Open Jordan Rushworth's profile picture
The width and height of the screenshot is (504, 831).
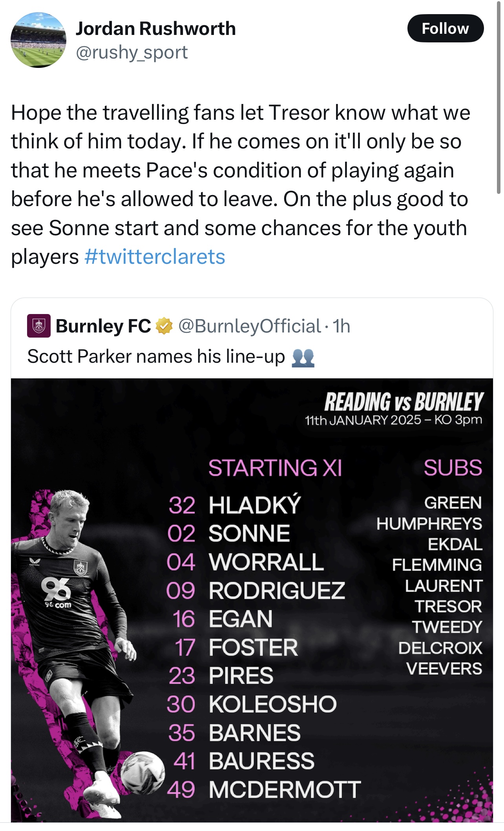(38, 40)
